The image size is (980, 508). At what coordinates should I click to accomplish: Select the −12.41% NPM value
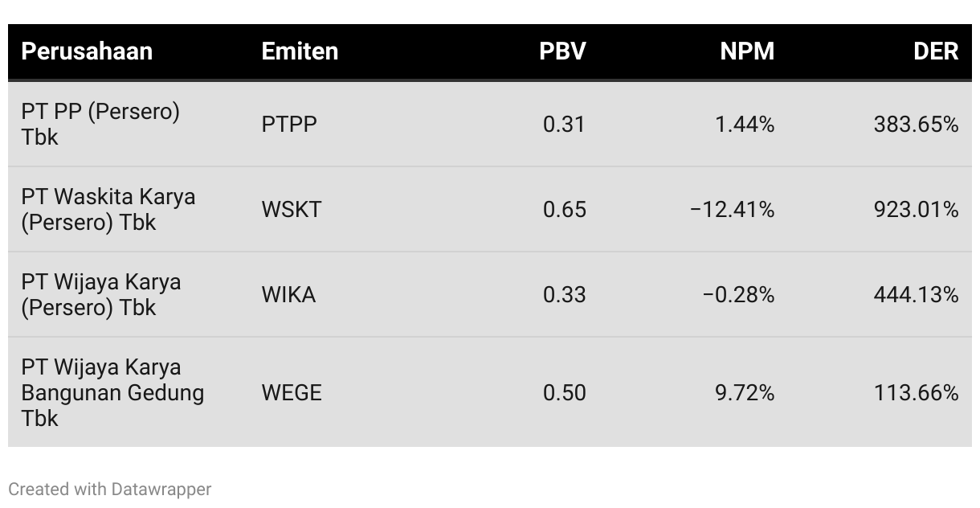pyautogui.click(x=732, y=210)
